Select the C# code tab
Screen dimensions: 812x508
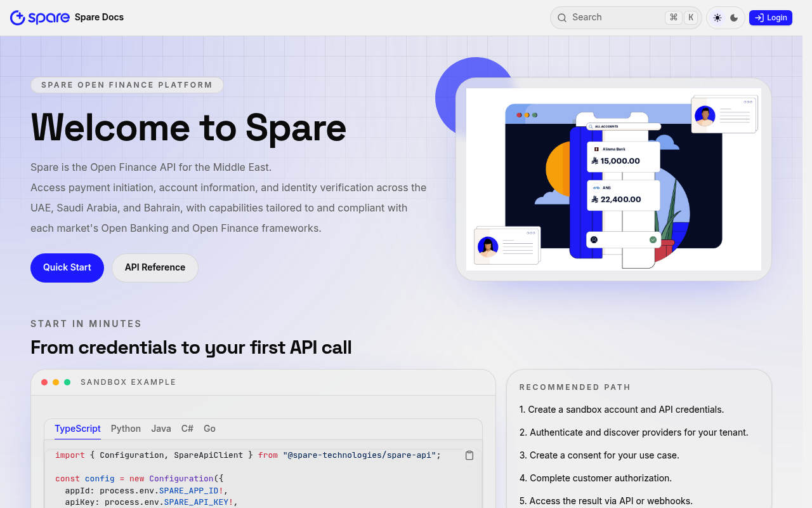187,429
